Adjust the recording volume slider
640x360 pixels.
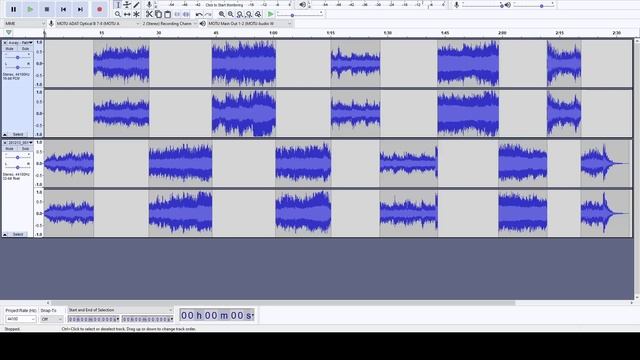[482, 5]
